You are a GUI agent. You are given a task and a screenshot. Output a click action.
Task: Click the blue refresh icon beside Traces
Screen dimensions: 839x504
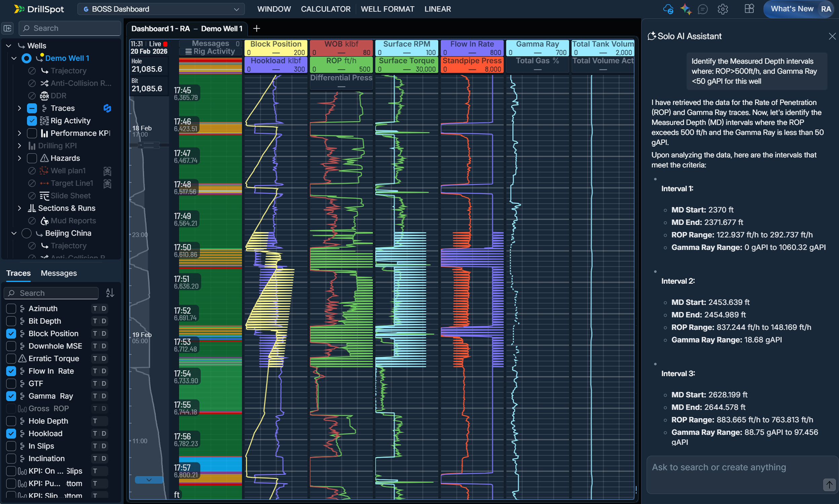pyautogui.click(x=107, y=108)
